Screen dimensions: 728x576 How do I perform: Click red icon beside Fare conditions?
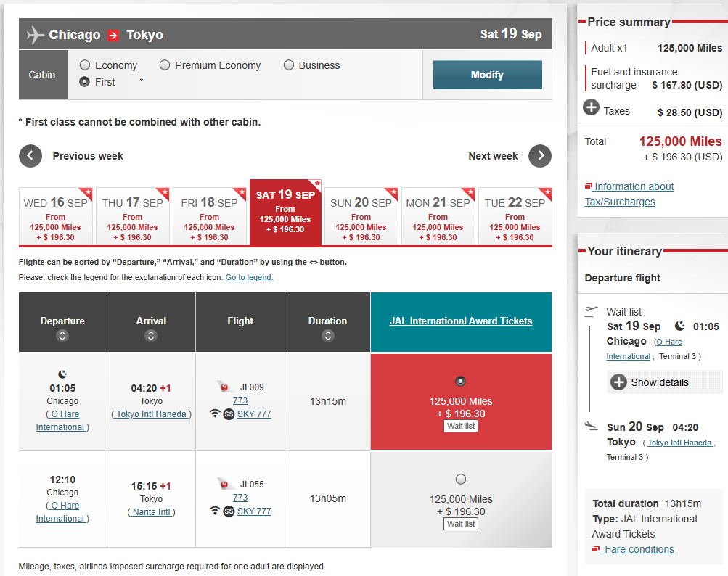(596, 549)
